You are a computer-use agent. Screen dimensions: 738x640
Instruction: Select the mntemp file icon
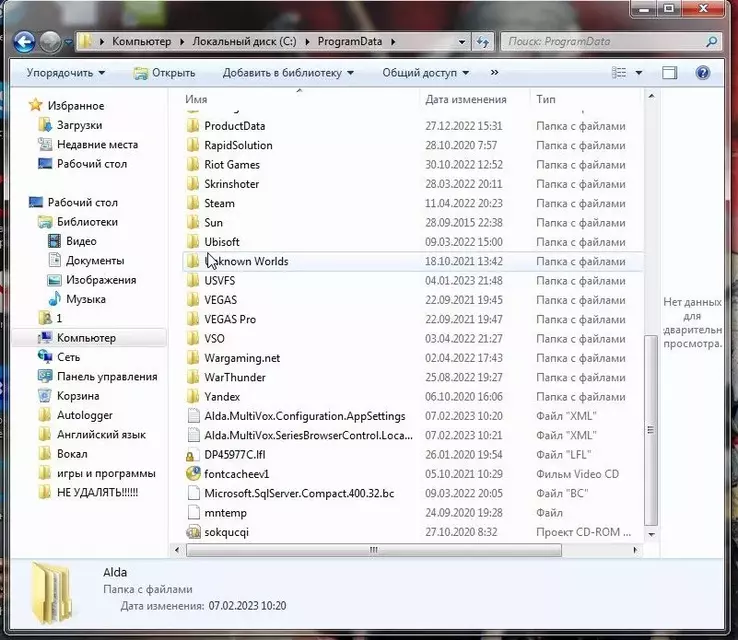coord(193,512)
